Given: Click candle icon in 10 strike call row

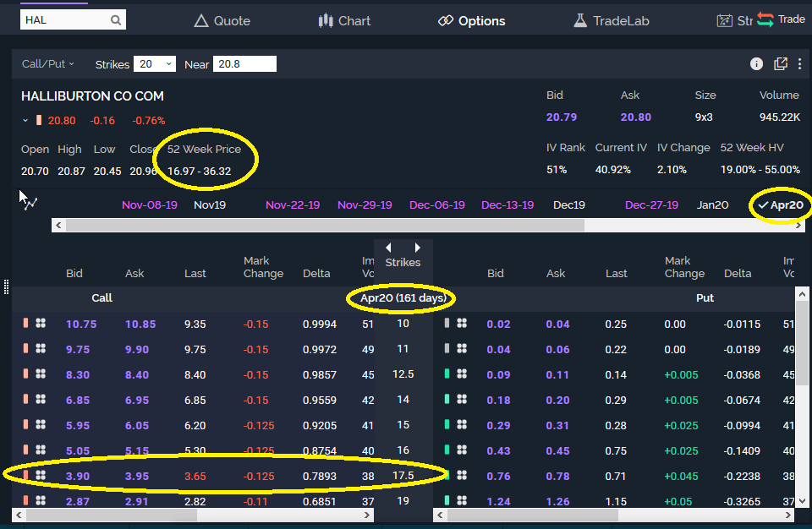Looking at the screenshot, I should 25,323.
